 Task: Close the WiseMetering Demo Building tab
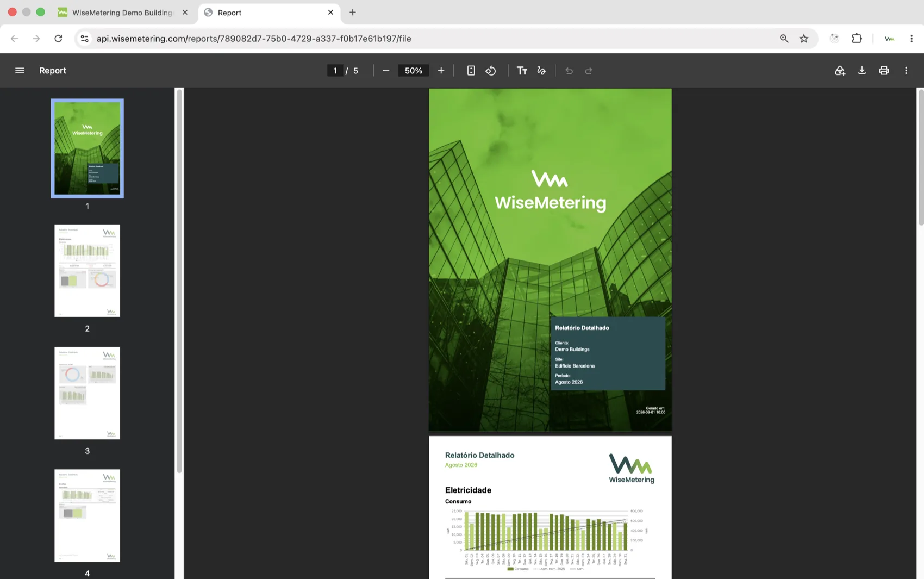[185, 12]
